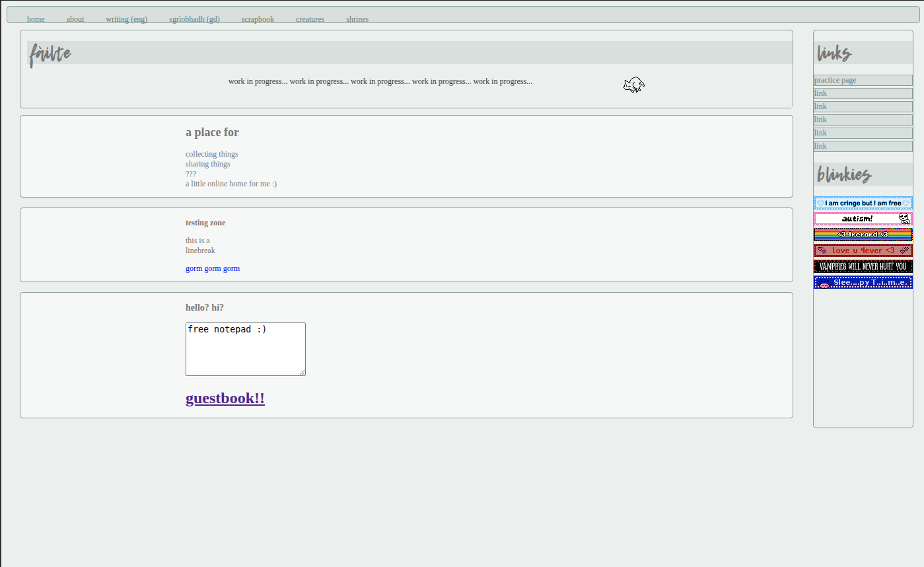Viewport: 924px width, 567px height.
Task: Open the 'practice page' sidebar link
Action: (x=835, y=80)
